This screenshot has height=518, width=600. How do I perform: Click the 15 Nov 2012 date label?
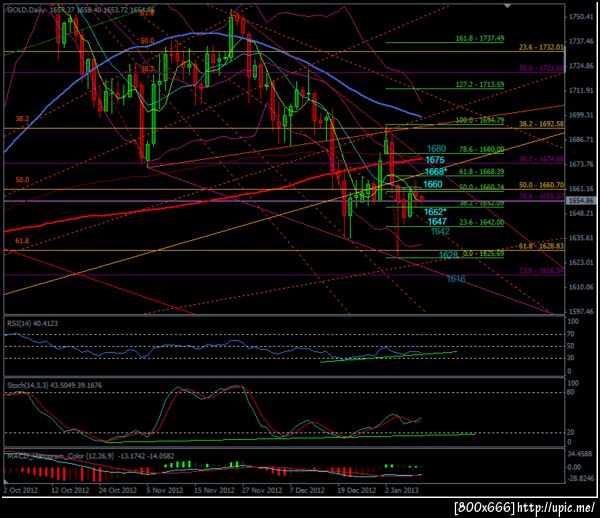[214, 490]
